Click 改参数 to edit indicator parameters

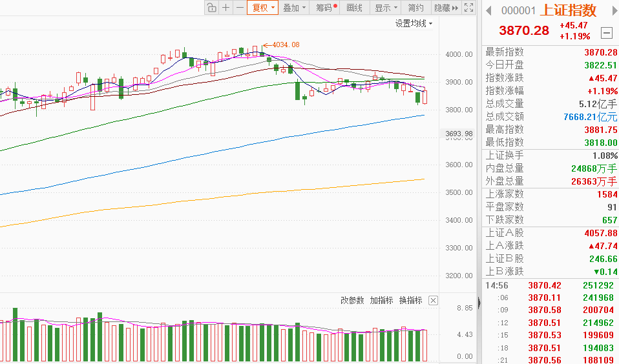[352, 301]
